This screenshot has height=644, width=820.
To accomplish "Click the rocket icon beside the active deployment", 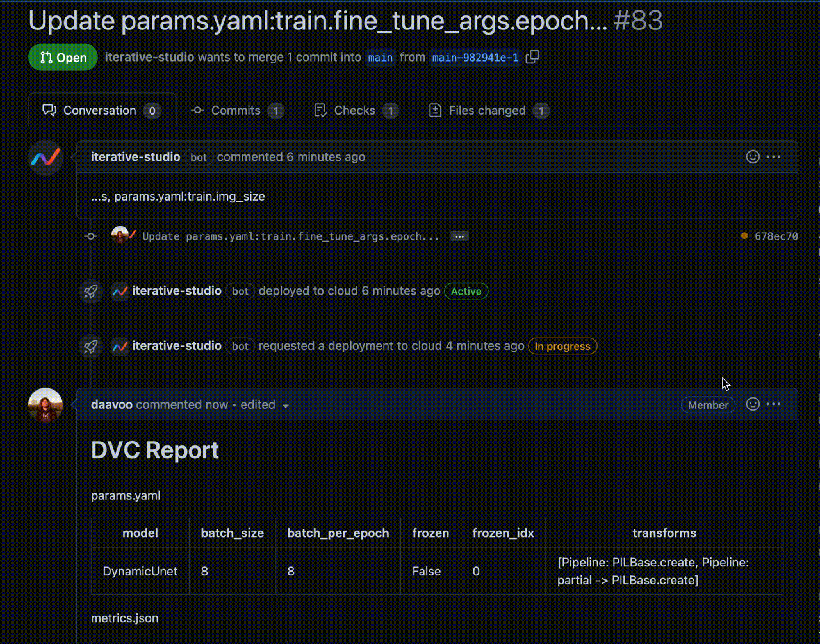I will [90, 291].
